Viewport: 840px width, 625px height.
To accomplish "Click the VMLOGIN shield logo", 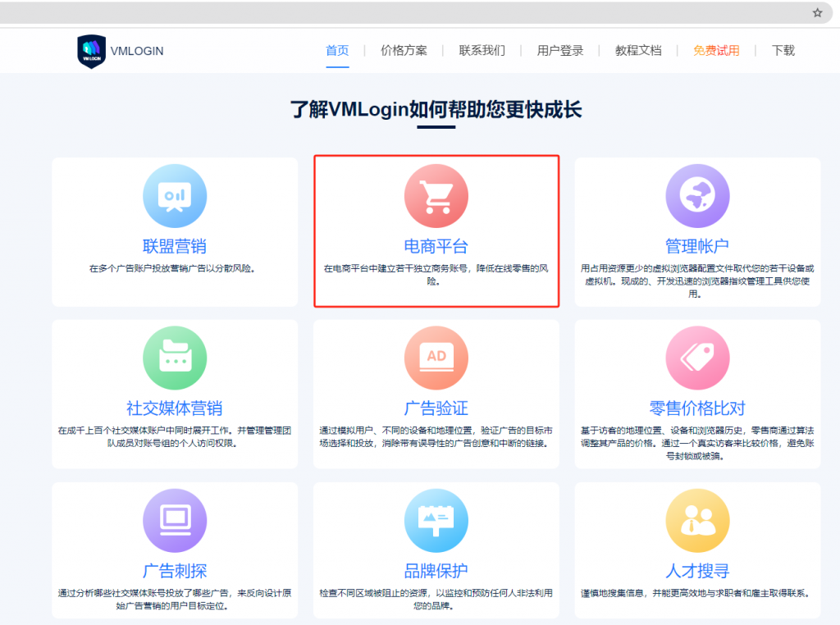I will [x=91, y=52].
